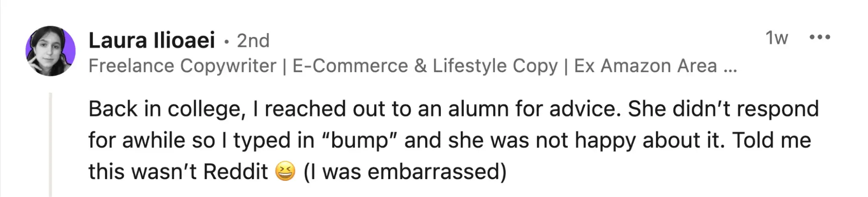The height and width of the screenshot is (197, 868).
Task: Click "E-Commerce & Lifestyle Copy" in headline
Action: coord(425,66)
